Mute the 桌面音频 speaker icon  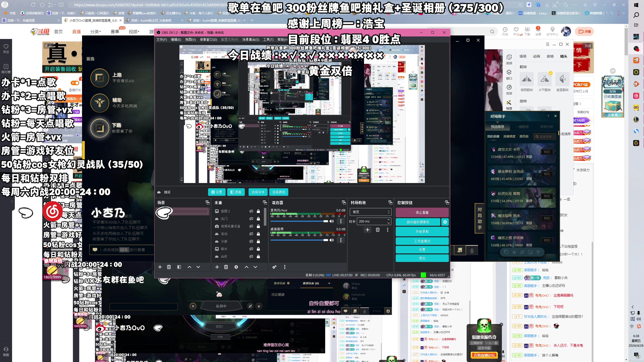point(332,240)
